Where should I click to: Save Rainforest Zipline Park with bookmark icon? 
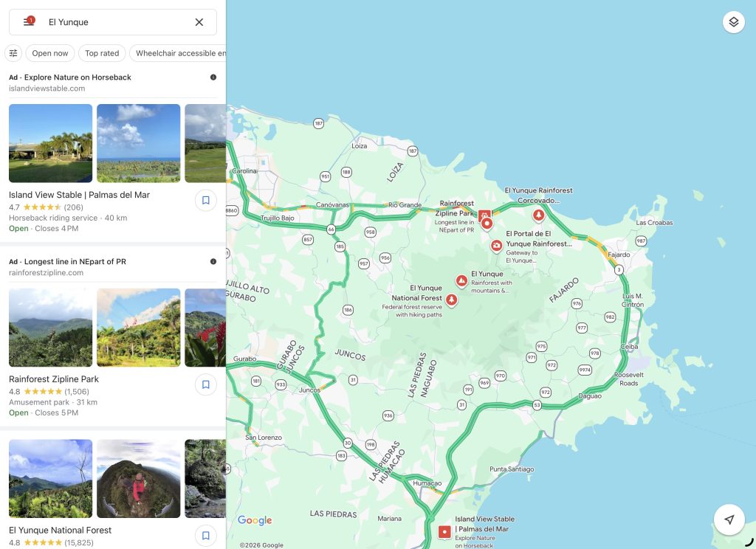pyautogui.click(x=206, y=384)
